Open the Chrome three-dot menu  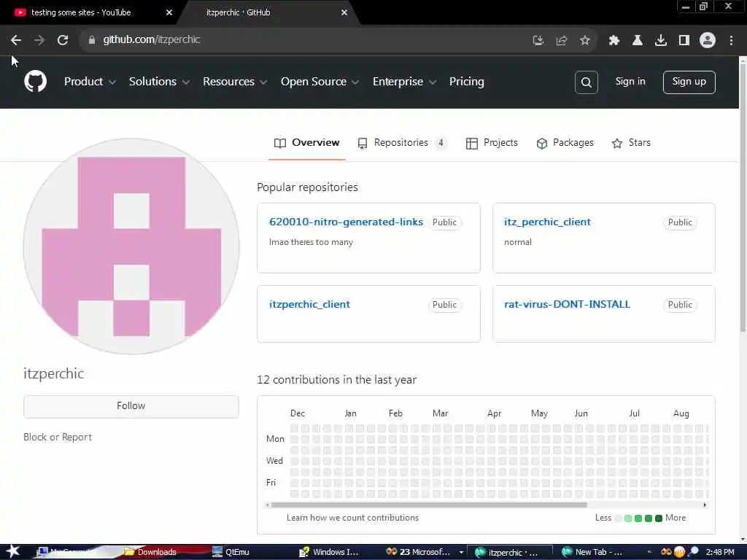point(731,41)
